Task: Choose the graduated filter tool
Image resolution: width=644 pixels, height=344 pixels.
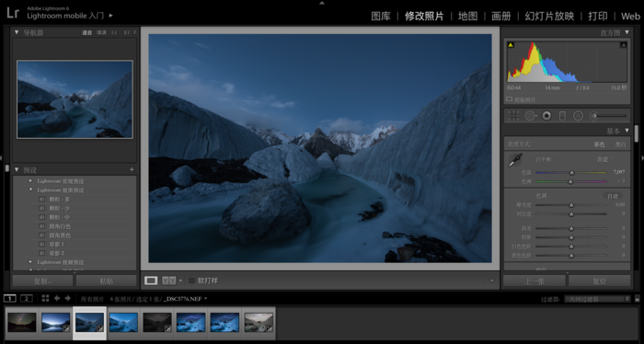Action: coord(562,116)
